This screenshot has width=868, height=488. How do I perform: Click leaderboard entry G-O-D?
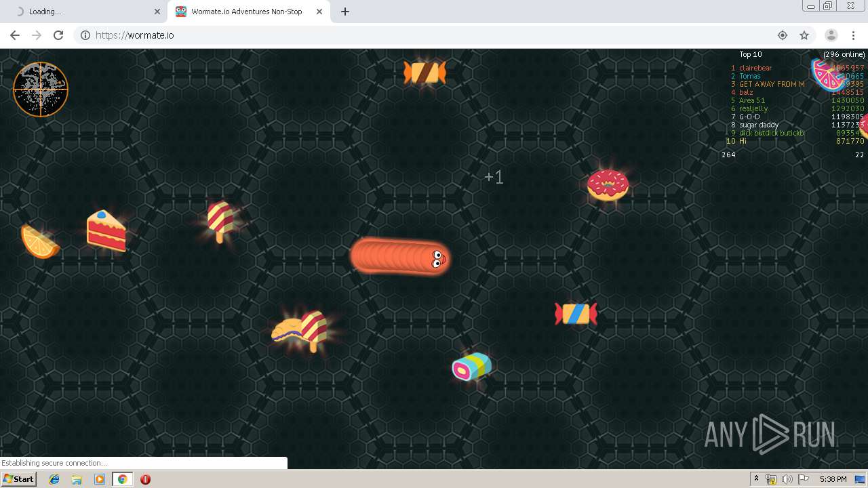[x=749, y=117]
